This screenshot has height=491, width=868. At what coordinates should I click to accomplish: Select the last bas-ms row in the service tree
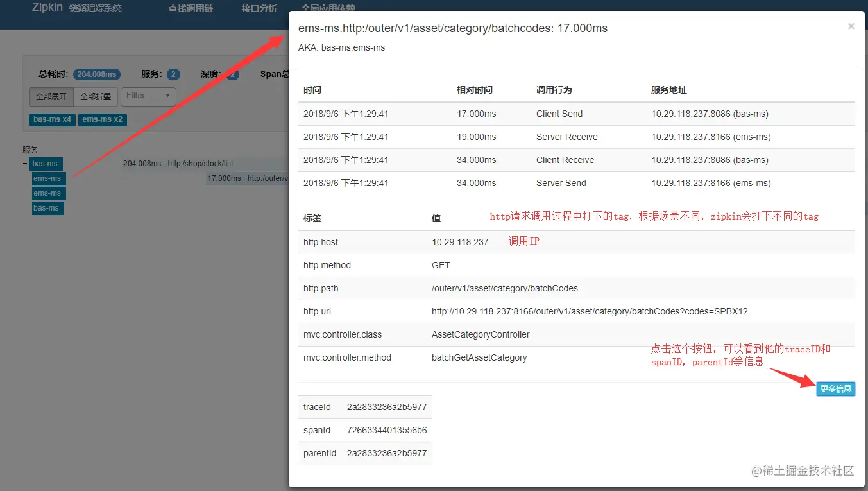(x=47, y=208)
